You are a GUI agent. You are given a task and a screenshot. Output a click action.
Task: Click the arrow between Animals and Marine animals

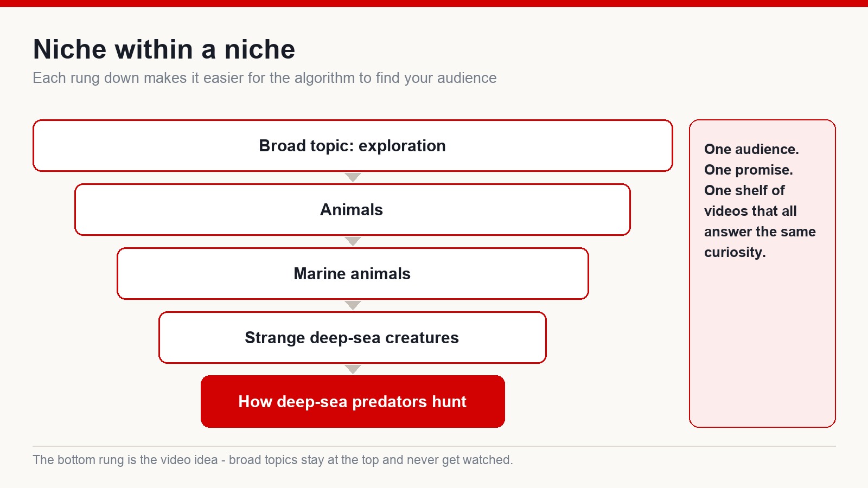click(x=353, y=241)
